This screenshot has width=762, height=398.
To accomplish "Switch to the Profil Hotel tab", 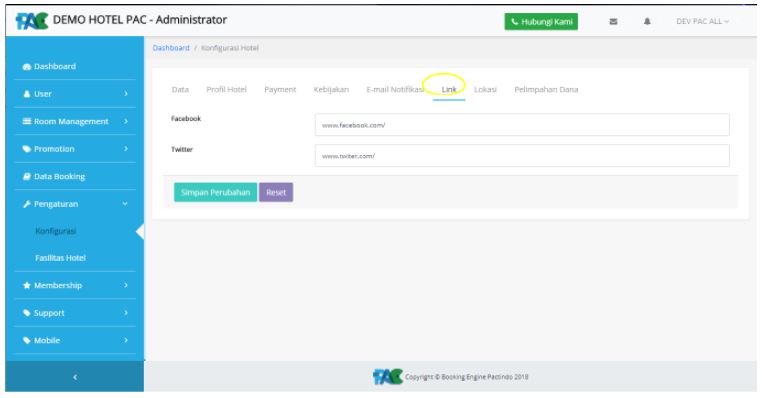I will pyautogui.click(x=226, y=89).
